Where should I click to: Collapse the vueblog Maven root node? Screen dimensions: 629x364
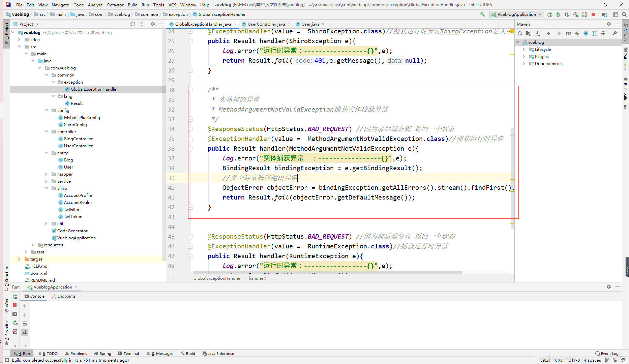pos(518,42)
